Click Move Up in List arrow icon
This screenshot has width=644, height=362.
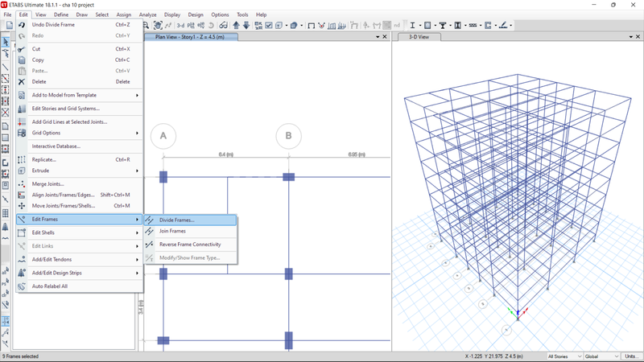pos(236,26)
